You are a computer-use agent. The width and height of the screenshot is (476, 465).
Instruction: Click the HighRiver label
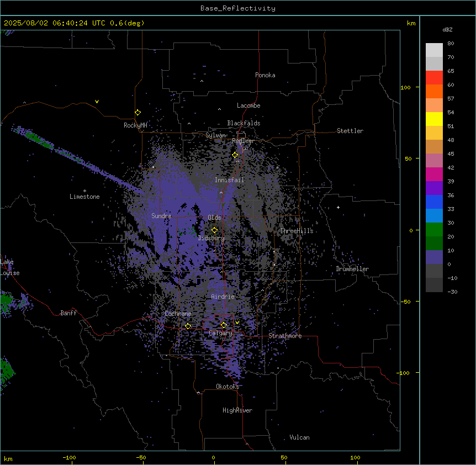point(237,410)
